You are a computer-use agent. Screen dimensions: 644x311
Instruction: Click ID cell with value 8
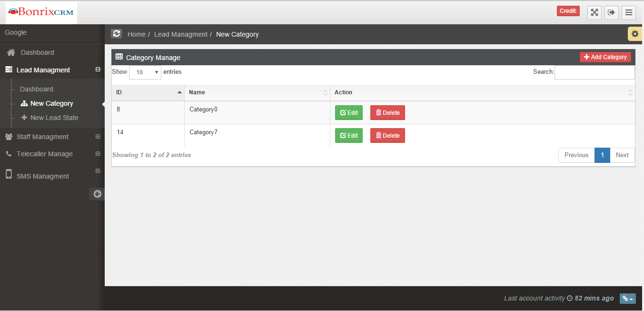(x=148, y=113)
